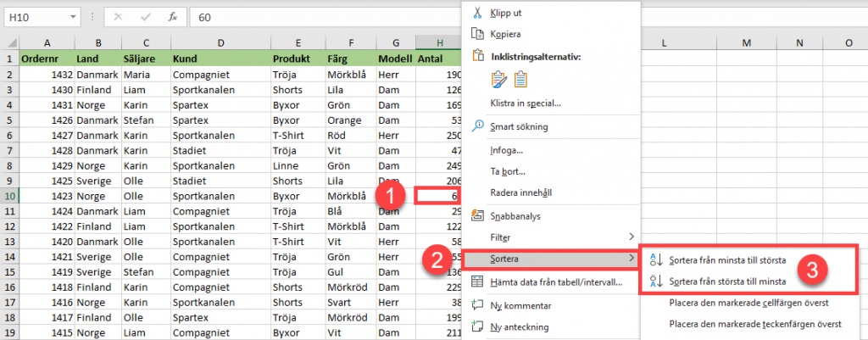The height and width of the screenshot is (340, 868).
Task: Expand the Sortera submenu
Action: click(551, 258)
